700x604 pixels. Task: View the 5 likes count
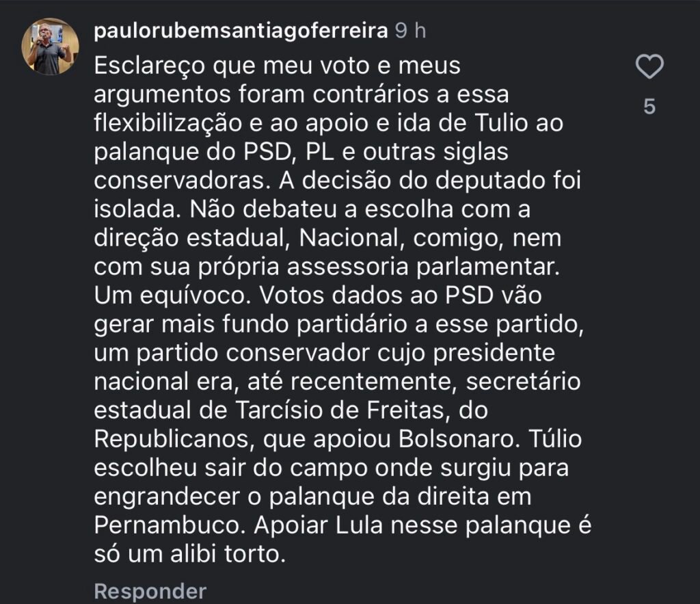tap(649, 107)
